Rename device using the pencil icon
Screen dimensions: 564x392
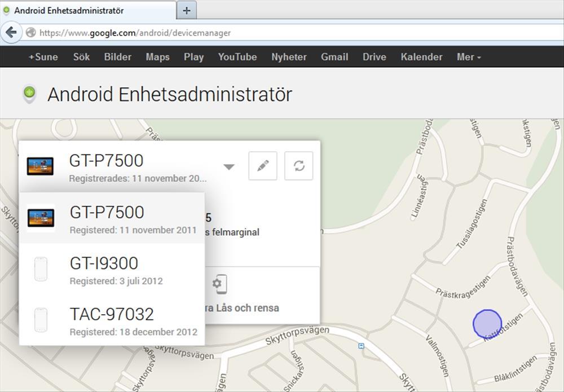263,166
